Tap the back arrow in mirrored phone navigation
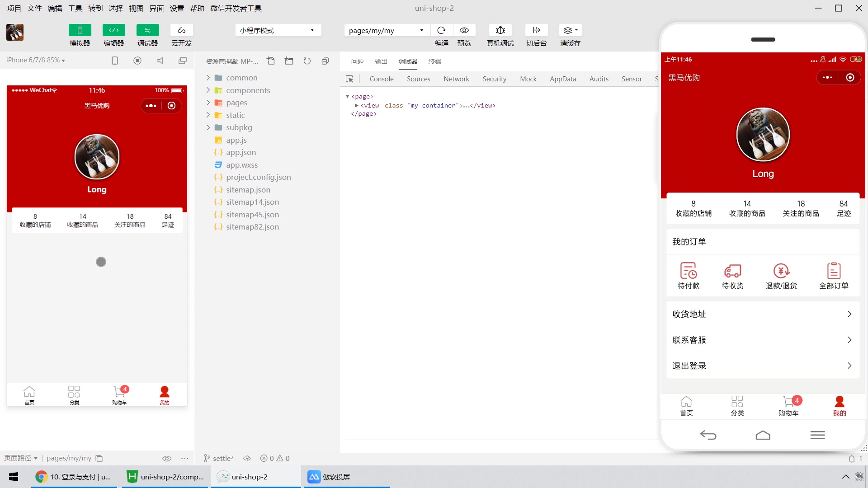The image size is (868, 488). (x=708, y=435)
